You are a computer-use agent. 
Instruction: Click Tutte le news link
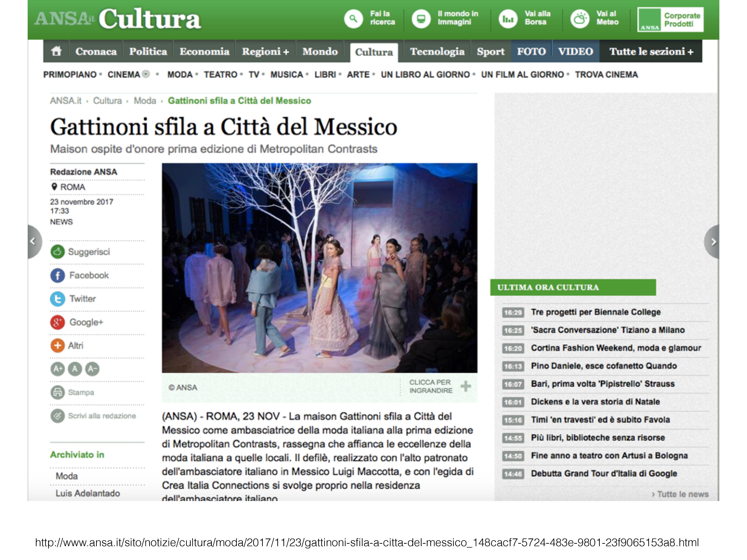pos(680,494)
